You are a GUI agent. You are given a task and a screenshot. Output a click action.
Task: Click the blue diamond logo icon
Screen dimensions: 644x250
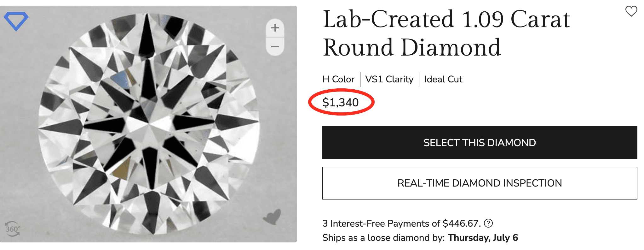[x=16, y=21]
